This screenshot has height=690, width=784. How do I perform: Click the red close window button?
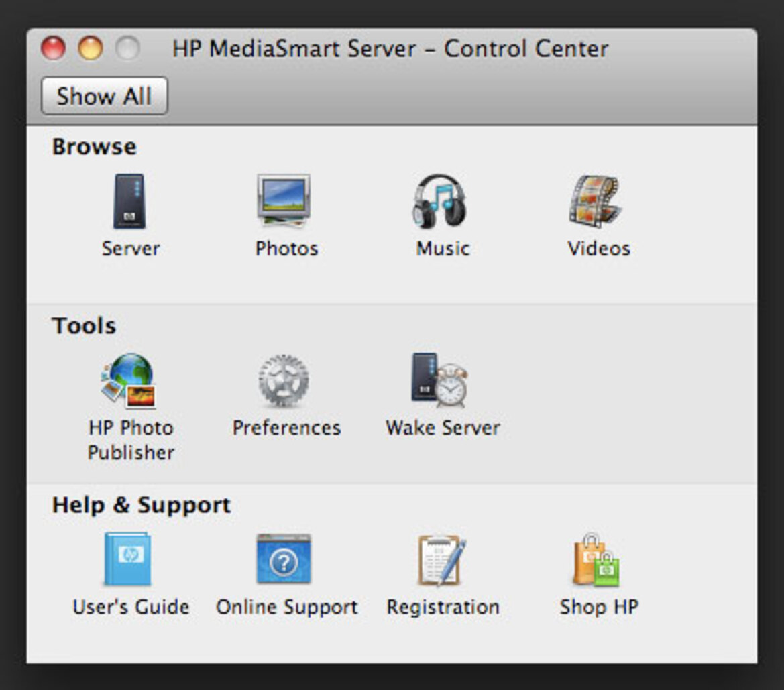click(x=53, y=48)
